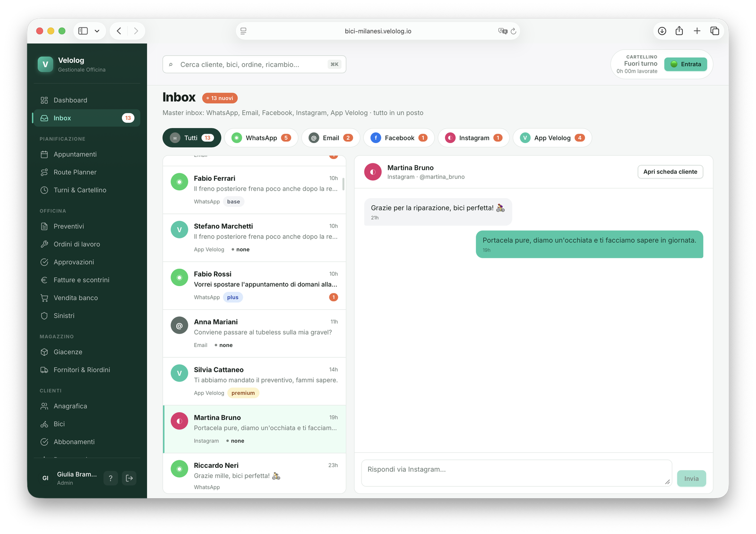This screenshot has width=756, height=534.
Task: Click the message 'Grazie per la riparazione'
Action: (x=438, y=212)
